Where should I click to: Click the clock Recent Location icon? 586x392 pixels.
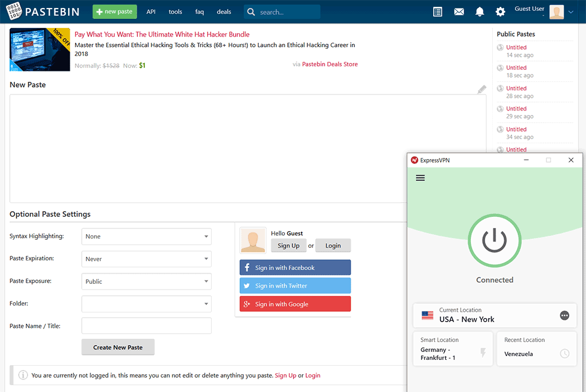564,353
